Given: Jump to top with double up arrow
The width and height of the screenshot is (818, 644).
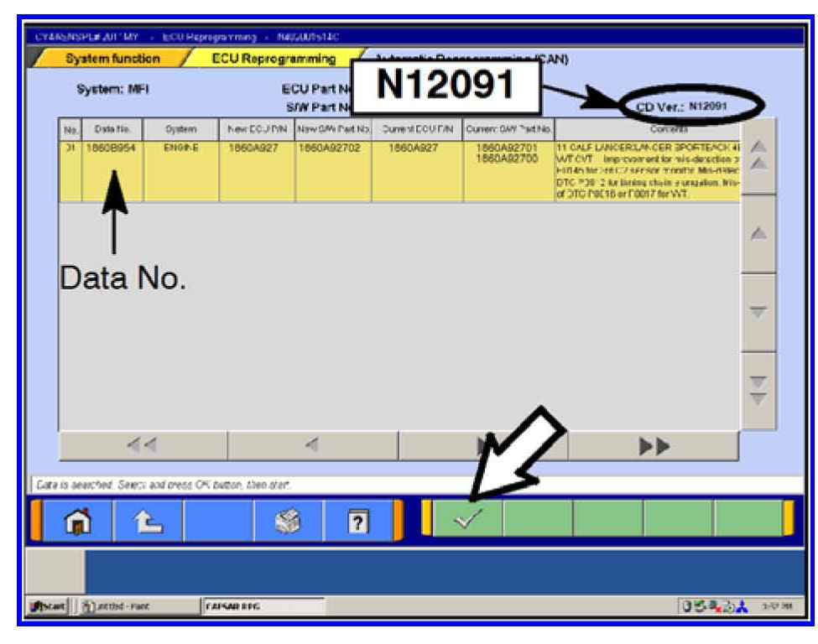Looking at the screenshot, I should coord(758,156).
